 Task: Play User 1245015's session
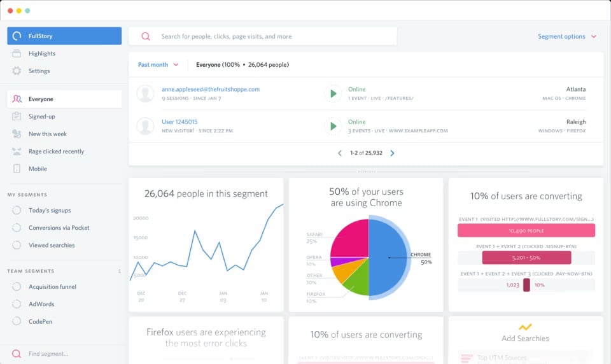tap(333, 126)
